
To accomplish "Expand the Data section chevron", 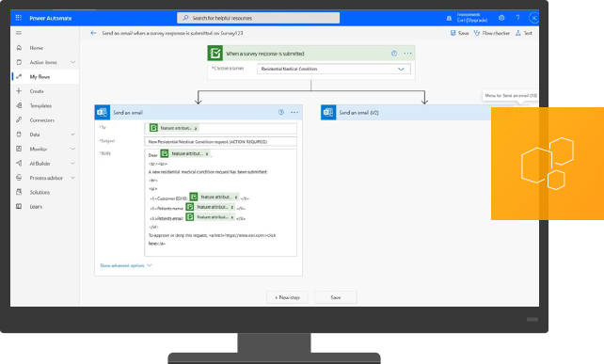I will point(72,135).
